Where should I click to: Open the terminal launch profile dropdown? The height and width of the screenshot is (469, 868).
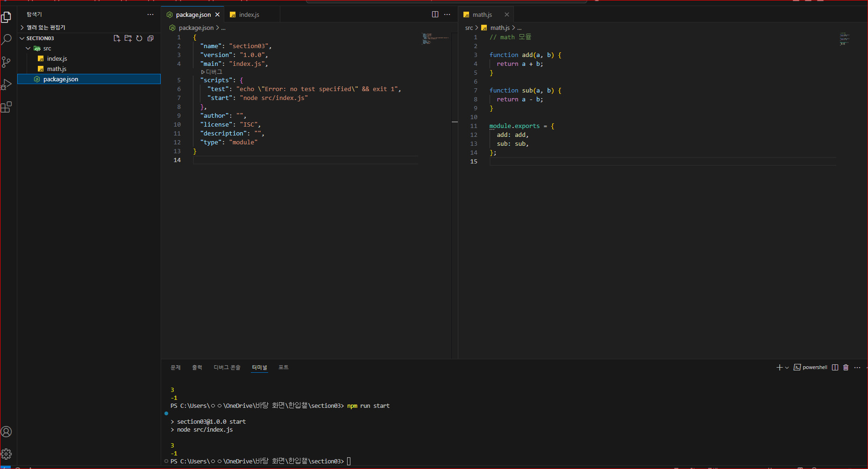pos(787,367)
